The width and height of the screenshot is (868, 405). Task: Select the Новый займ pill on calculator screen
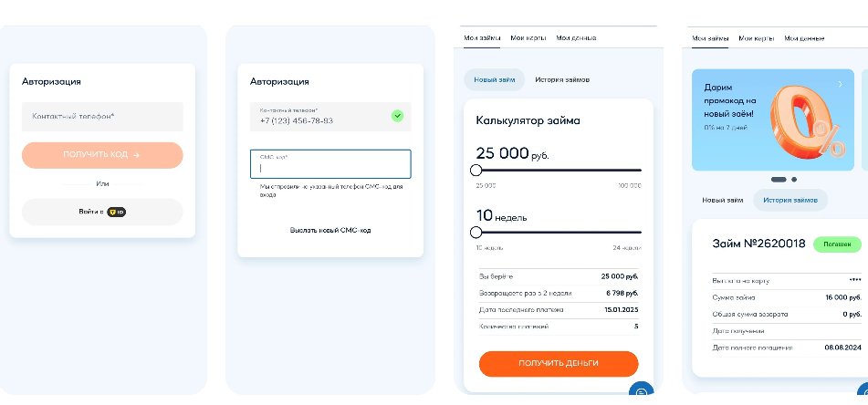coord(495,79)
